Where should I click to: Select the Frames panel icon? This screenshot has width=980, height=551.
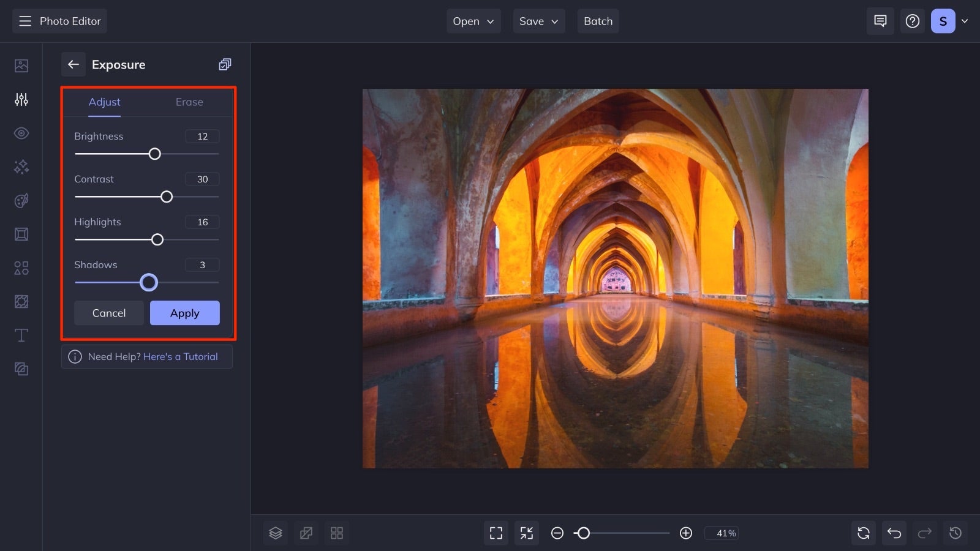(x=21, y=234)
